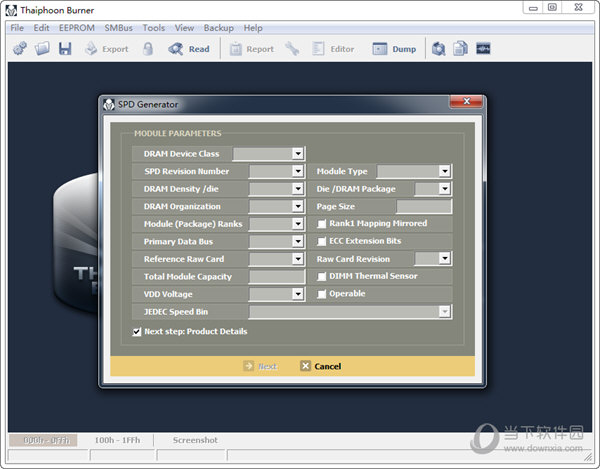Open the View menu

[x=184, y=28]
